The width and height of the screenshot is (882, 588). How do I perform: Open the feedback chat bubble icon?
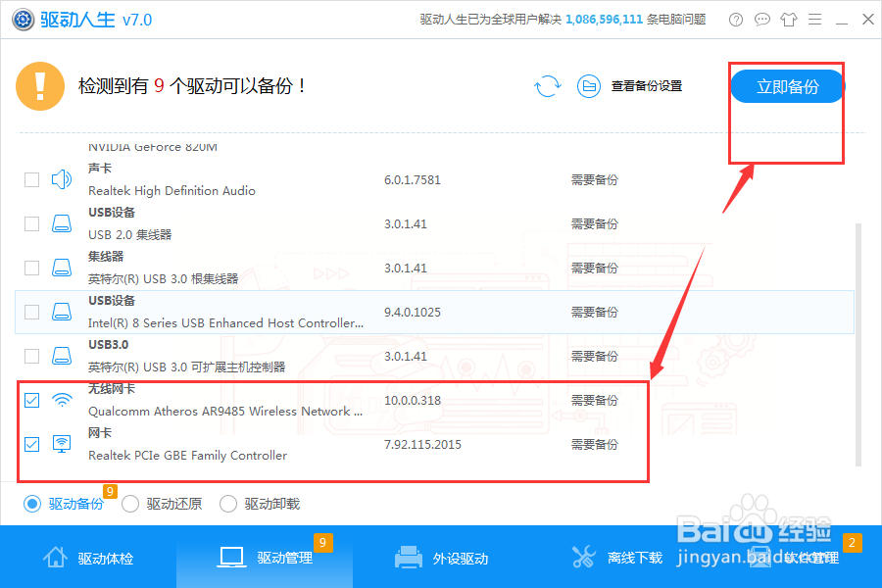(x=762, y=20)
